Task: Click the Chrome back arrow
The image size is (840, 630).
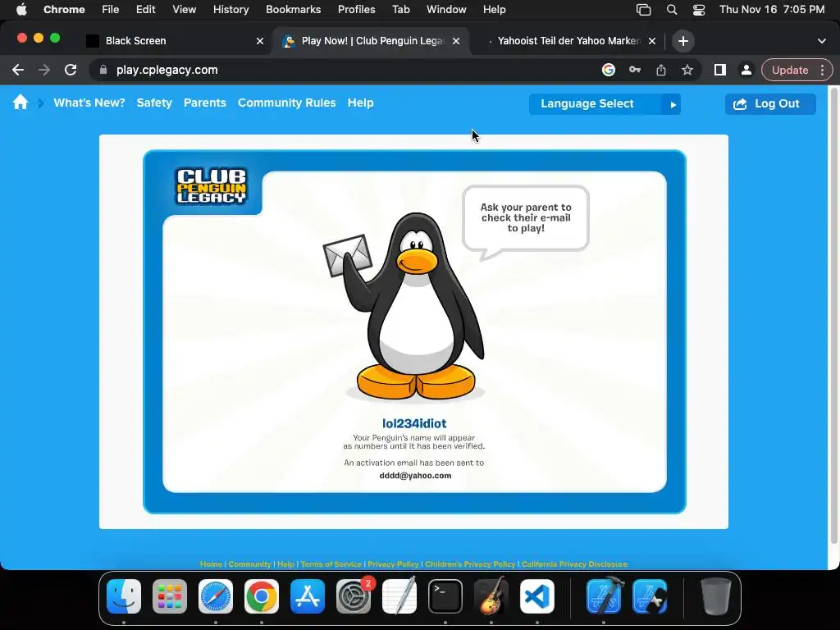Action: point(18,71)
